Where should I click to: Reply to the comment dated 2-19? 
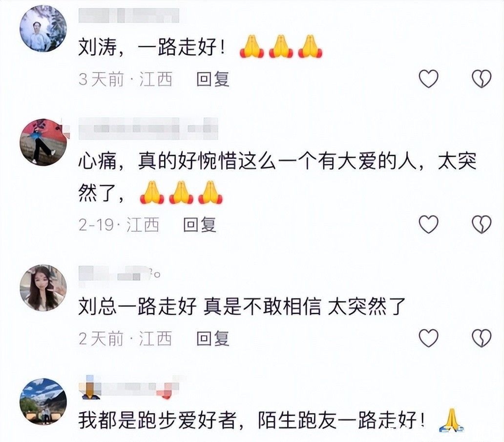[200, 224]
